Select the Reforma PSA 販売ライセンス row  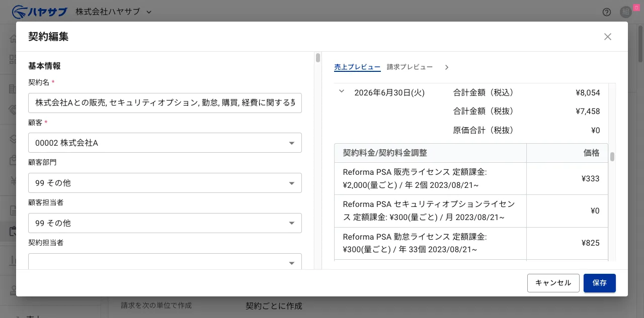point(471,179)
